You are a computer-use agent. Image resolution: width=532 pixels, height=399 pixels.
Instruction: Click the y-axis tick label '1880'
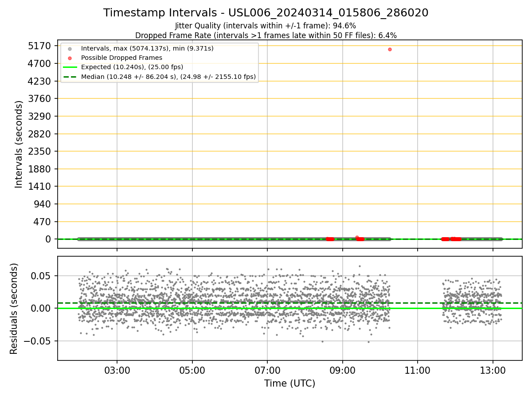(40, 169)
